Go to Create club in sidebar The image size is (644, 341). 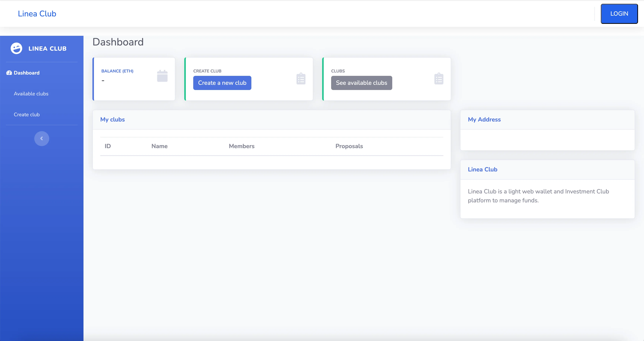click(x=26, y=114)
